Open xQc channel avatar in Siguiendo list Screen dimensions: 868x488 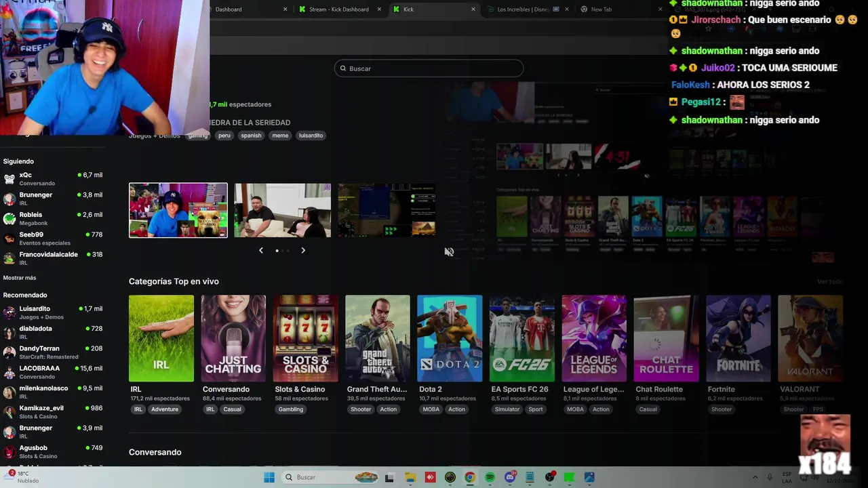pyautogui.click(x=9, y=179)
